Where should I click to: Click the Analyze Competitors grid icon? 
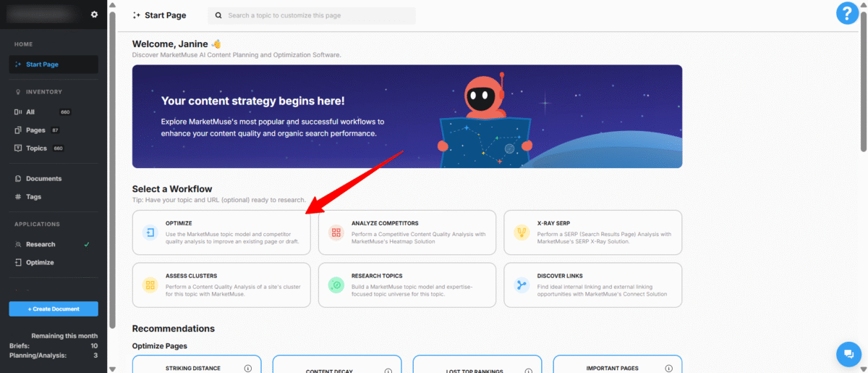pos(336,232)
